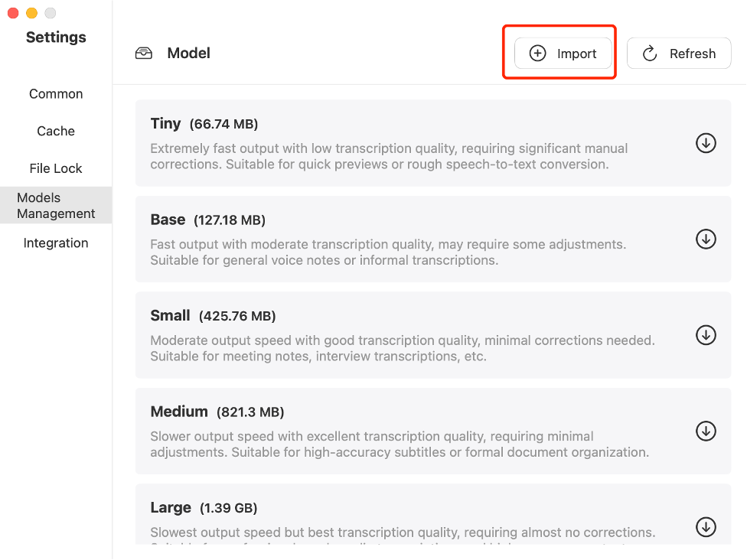Close the Settings window
Image resolution: width=747 pixels, height=560 pixels.
(13, 13)
